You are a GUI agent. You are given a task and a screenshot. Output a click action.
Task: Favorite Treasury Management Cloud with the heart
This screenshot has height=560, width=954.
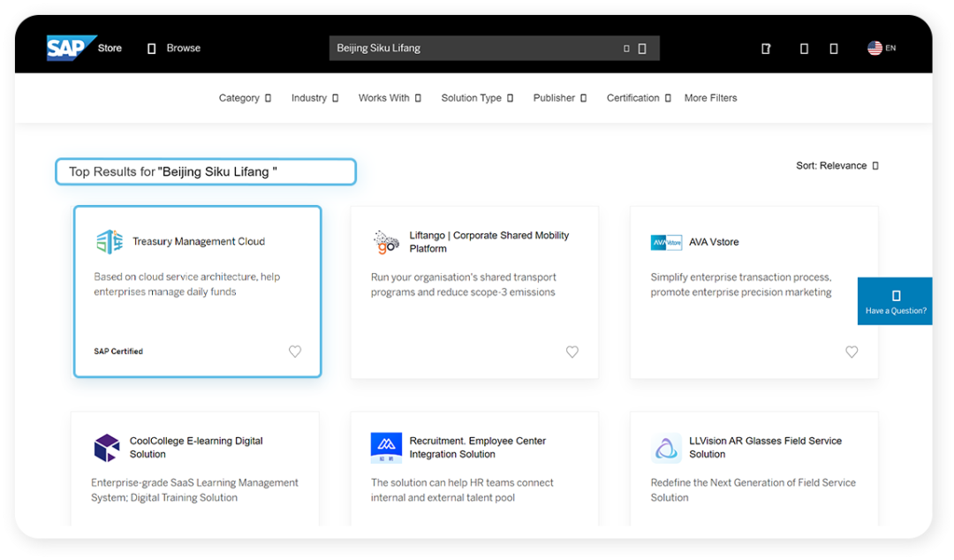pyautogui.click(x=295, y=352)
